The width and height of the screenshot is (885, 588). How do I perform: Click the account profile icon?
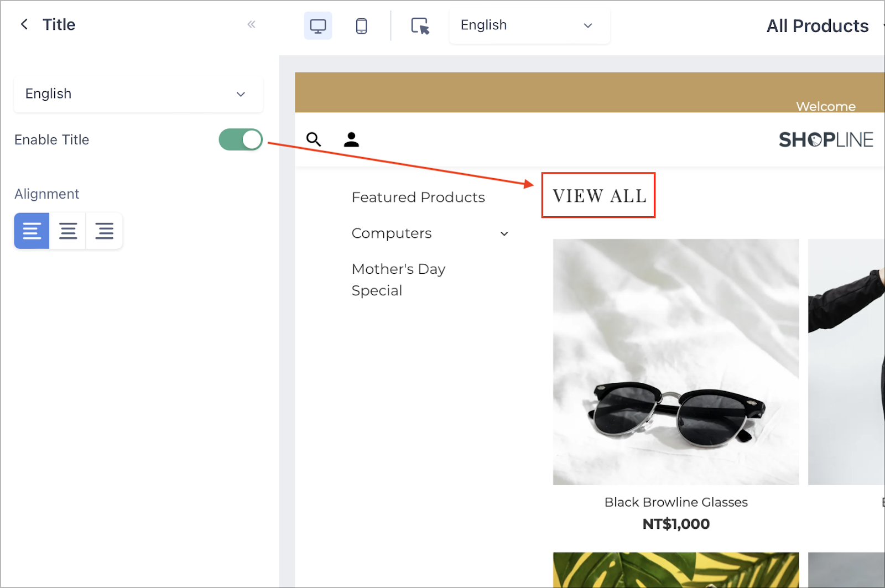tap(351, 139)
